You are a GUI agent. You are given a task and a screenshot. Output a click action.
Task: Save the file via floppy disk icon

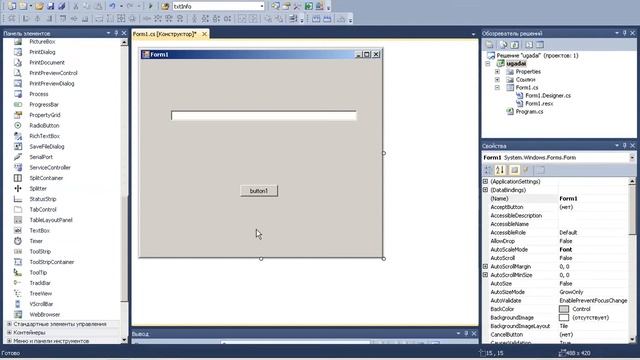[x=51, y=6]
